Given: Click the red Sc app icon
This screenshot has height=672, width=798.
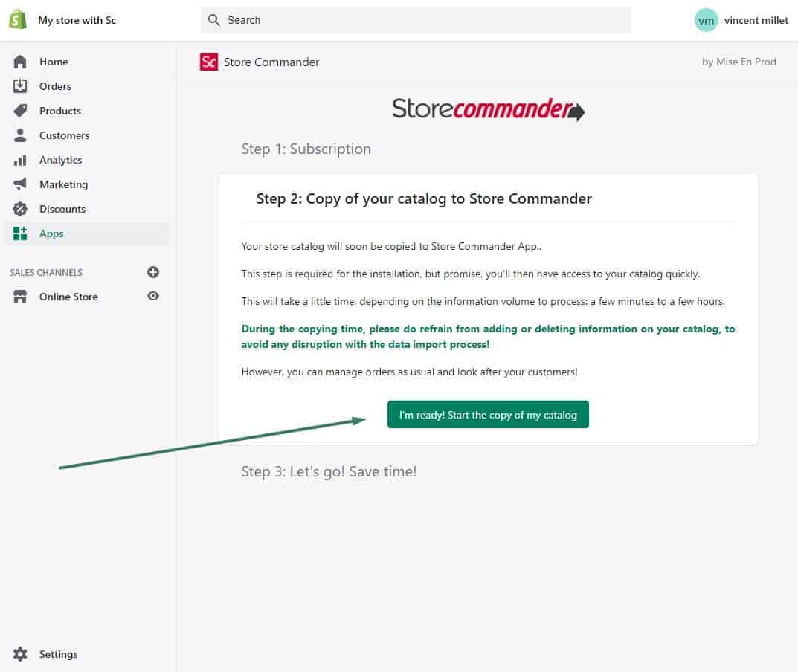Looking at the screenshot, I should 209,62.
